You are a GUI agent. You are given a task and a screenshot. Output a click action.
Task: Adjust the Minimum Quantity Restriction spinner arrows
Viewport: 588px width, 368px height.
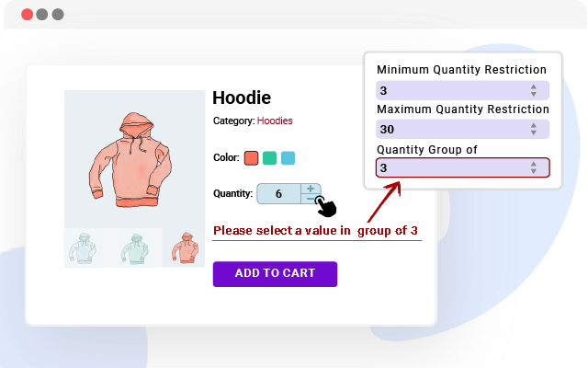point(533,90)
